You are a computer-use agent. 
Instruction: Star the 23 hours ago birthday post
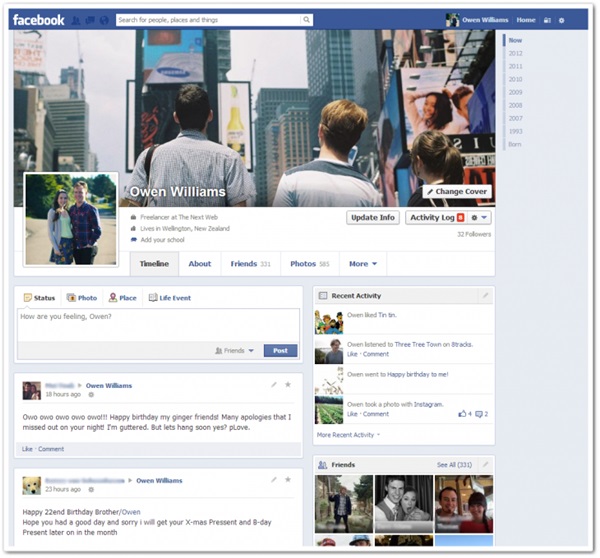pyautogui.click(x=288, y=480)
